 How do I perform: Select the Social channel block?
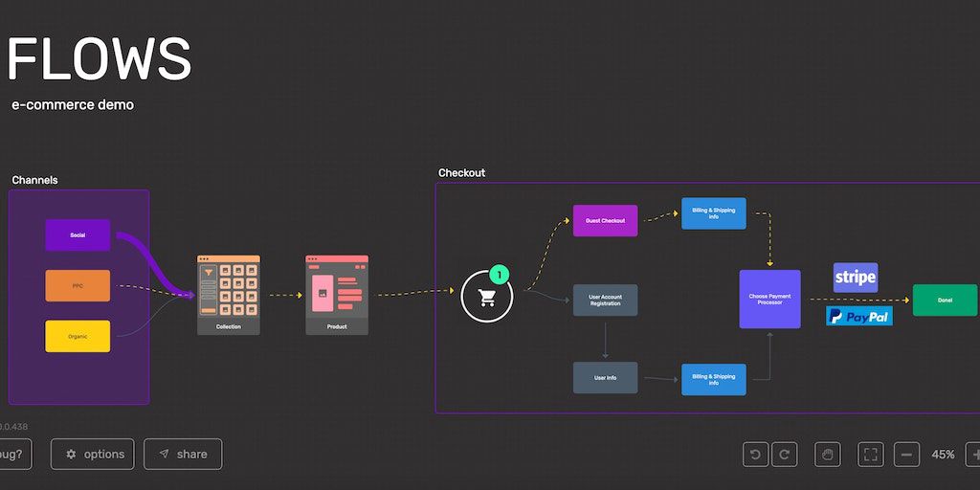78,235
